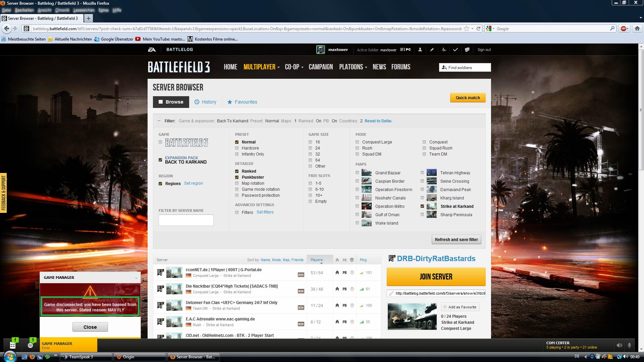Click the EA logo in Battlelog header
The width and height of the screenshot is (644, 362).
(152, 50)
